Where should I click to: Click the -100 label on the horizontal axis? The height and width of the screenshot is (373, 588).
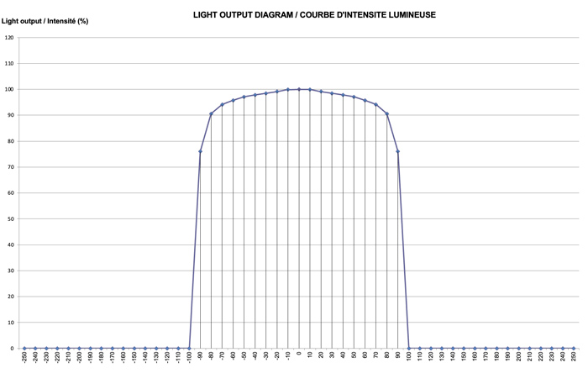coord(189,357)
